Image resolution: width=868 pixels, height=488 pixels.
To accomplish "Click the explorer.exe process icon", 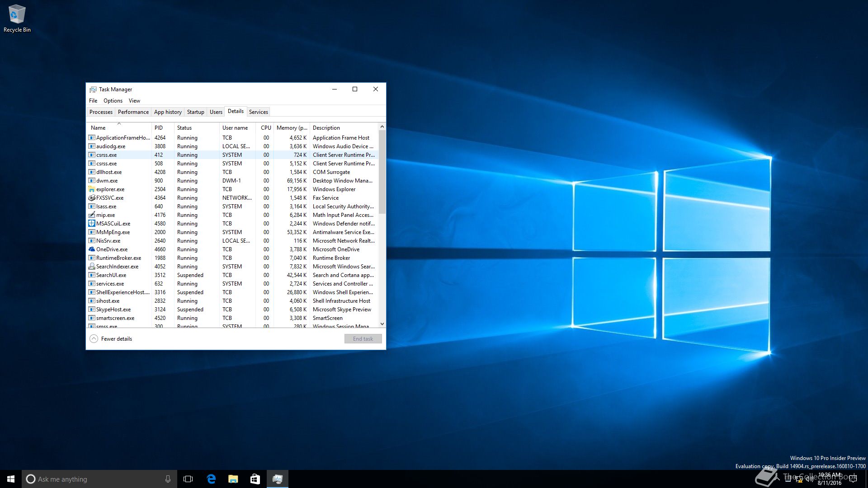I will point(91,189).
